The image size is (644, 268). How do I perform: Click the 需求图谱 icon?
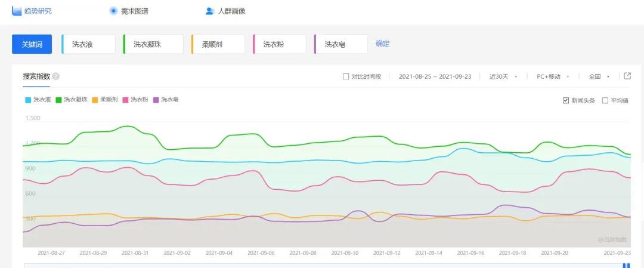(x=113, y=11)
